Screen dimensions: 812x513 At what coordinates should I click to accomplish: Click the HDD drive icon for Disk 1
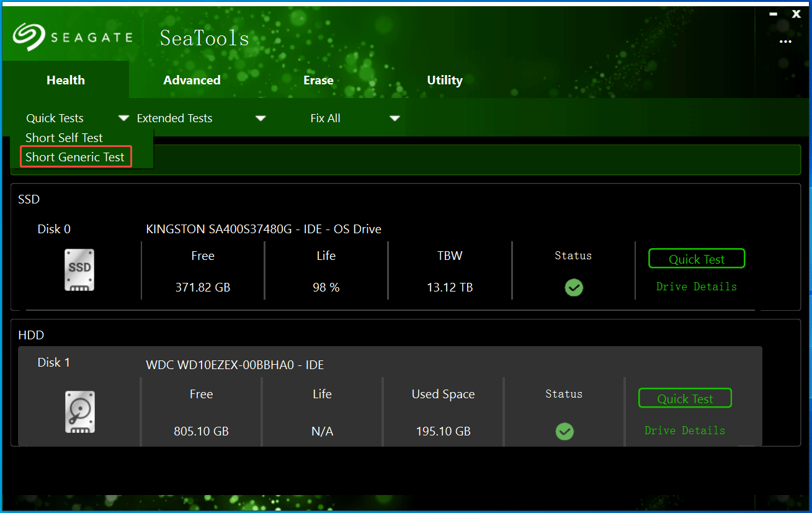click(x=79, y=411)
